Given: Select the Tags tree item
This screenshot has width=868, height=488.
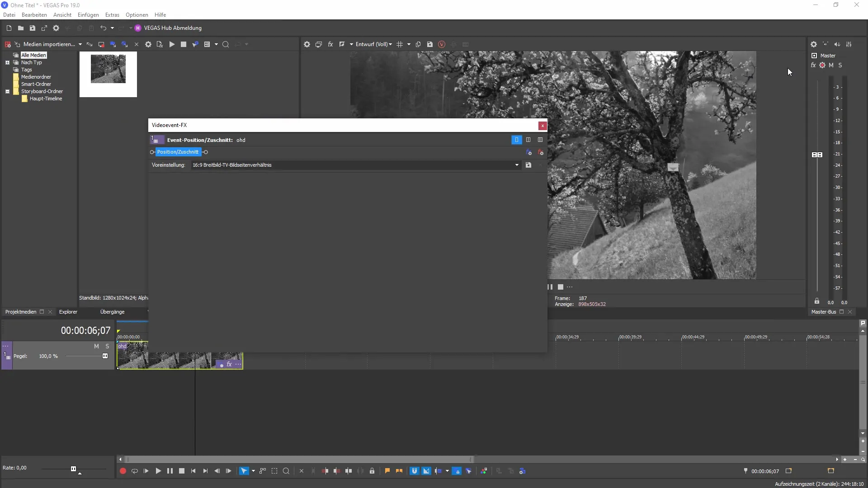Looking at the screenshot, I should coord(26,70).
